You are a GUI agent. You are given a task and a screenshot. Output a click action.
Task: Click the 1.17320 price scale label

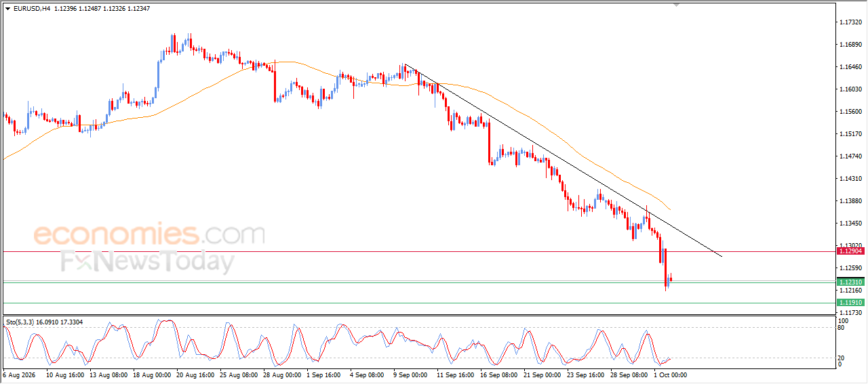click(x=850, y=22)
